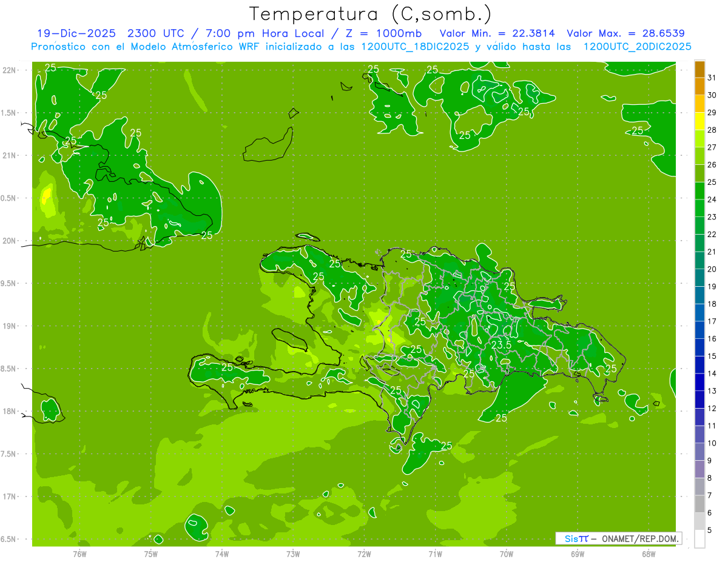The image size is (728, 562).
Task: Click the "1200UTC_18DIC2025" initialization timestamp
Action: [x=415, y=47]
